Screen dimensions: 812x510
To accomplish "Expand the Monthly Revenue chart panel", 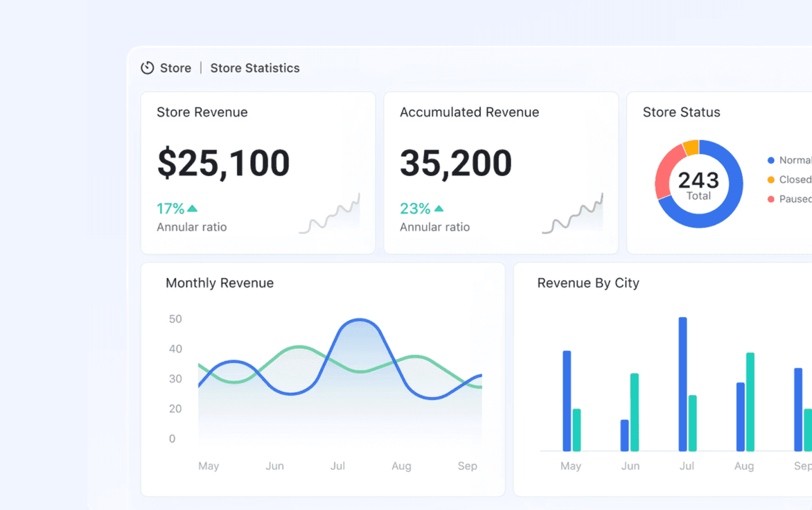I will click(x=323, y=378).
